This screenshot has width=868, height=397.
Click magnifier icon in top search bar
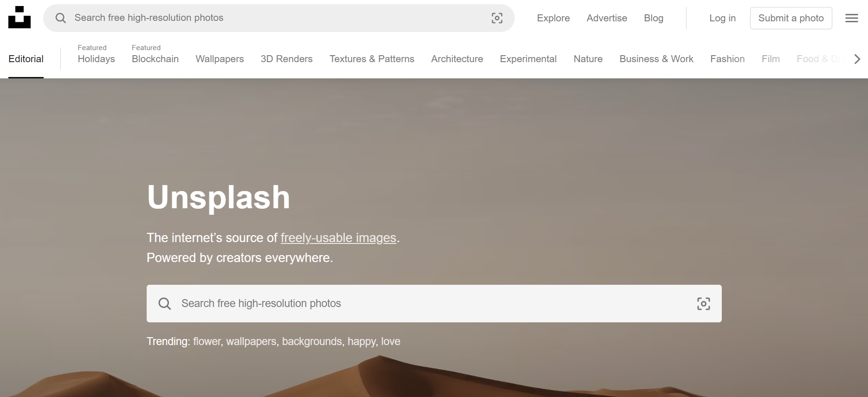coord(61,18)
